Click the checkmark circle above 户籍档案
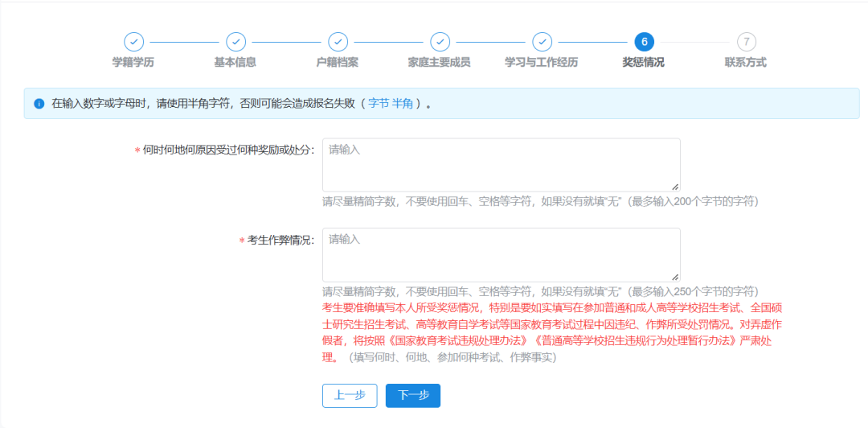 click(338, 42)
